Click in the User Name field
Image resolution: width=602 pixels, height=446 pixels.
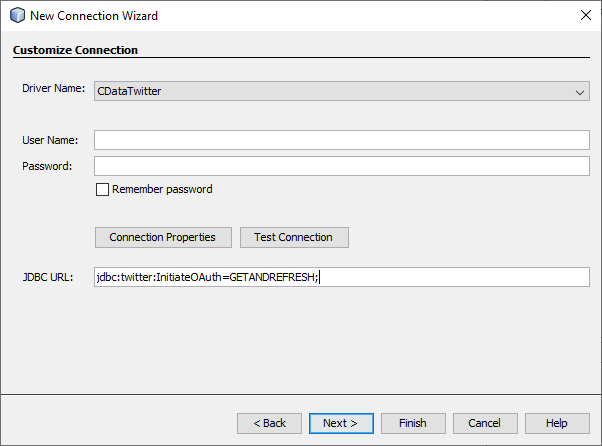342,140
